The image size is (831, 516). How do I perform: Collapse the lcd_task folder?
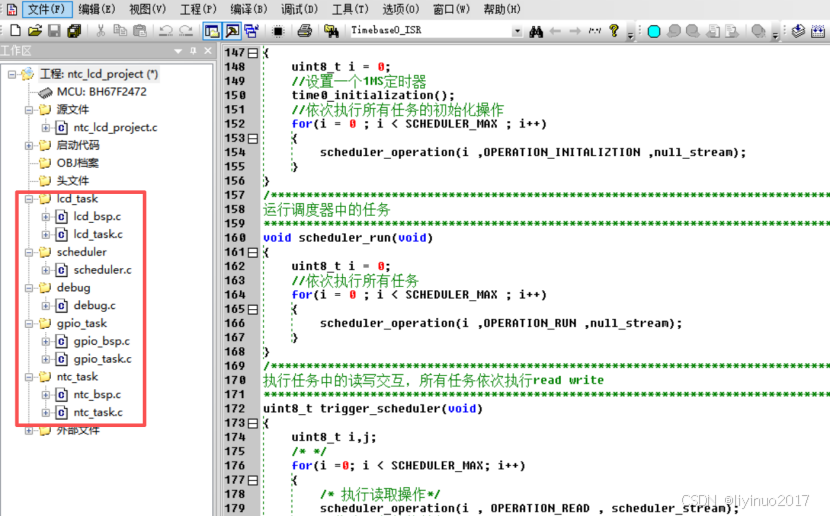point(29,199)
